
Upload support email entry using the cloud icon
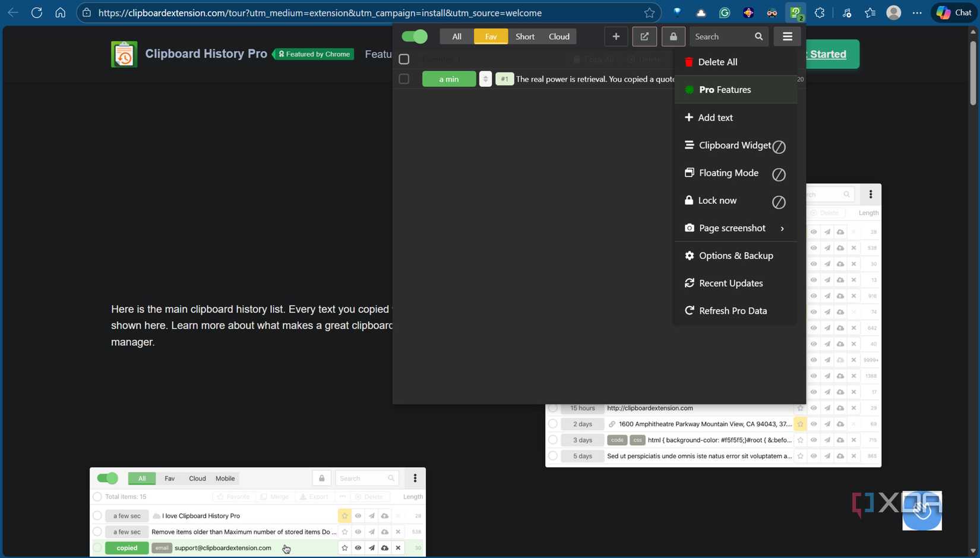385,548
